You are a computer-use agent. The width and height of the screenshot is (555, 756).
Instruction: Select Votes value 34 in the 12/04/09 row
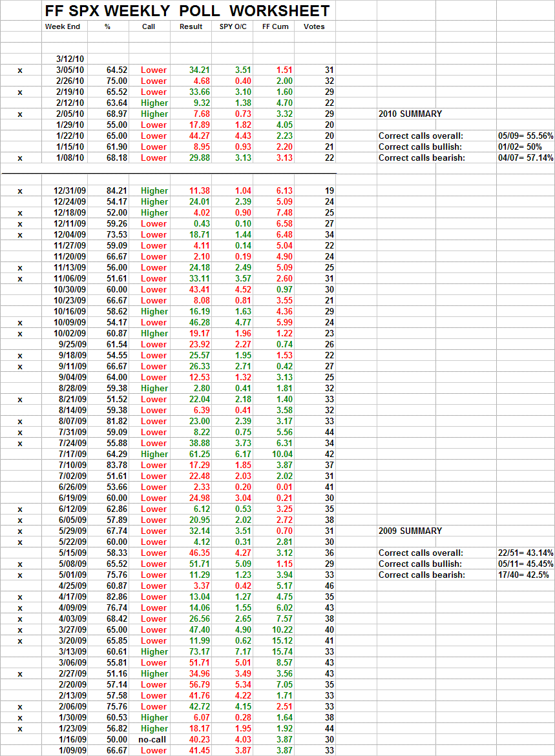pos(330,234)
